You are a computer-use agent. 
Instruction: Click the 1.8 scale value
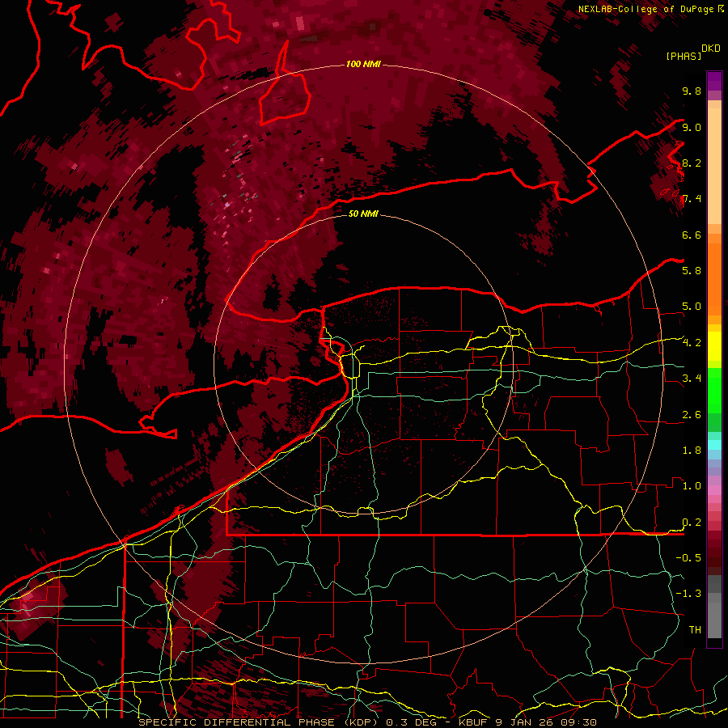(x=692, y=451)
